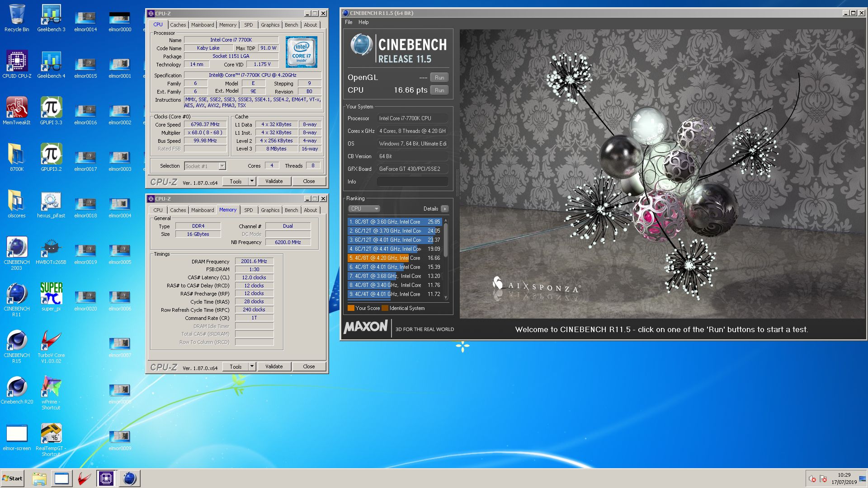The width and height of the screenshot is (868, 488).
Task: Open RealTempGT shortcut icon
Action: (x=51, y=440)
